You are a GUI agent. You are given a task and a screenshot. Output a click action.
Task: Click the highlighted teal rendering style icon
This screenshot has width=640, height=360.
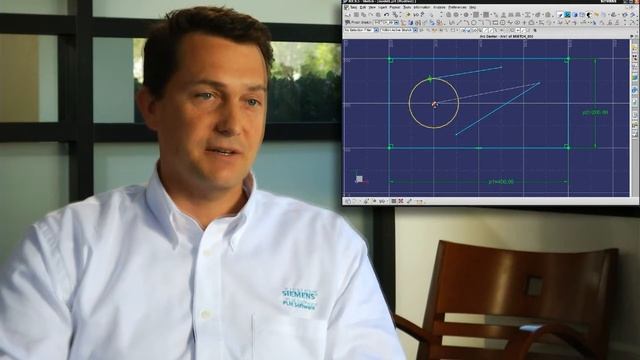567,14
